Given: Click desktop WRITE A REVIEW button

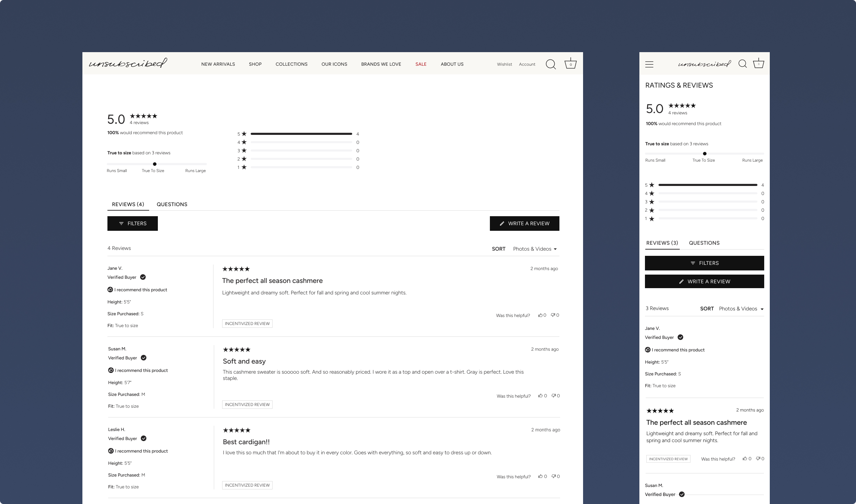Looking at the screenshot, I should coord(524,223).
